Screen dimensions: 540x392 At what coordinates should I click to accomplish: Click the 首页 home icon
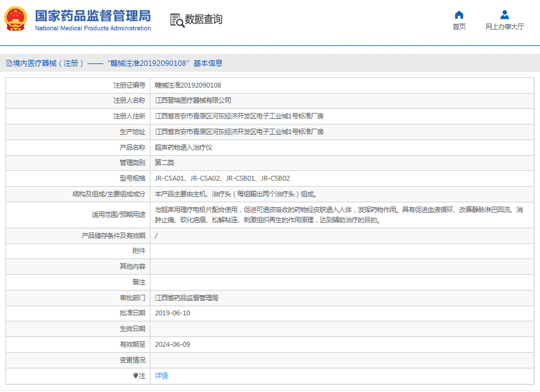click(458, 15)
